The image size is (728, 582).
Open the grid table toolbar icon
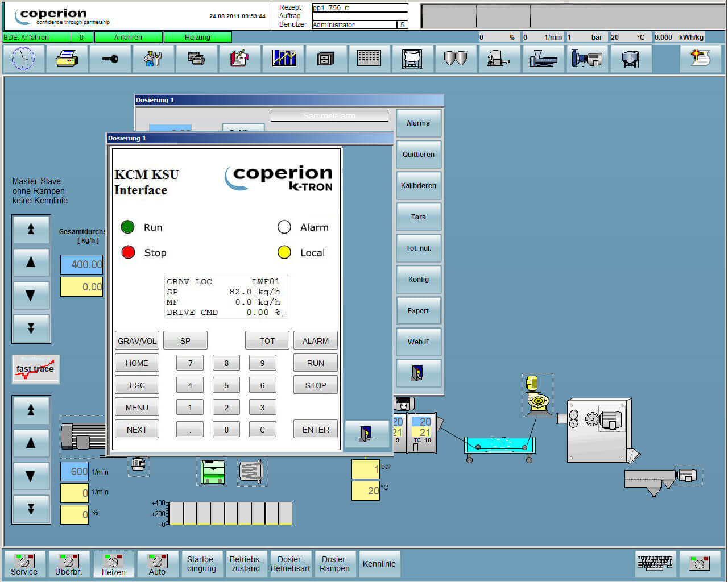369,59
